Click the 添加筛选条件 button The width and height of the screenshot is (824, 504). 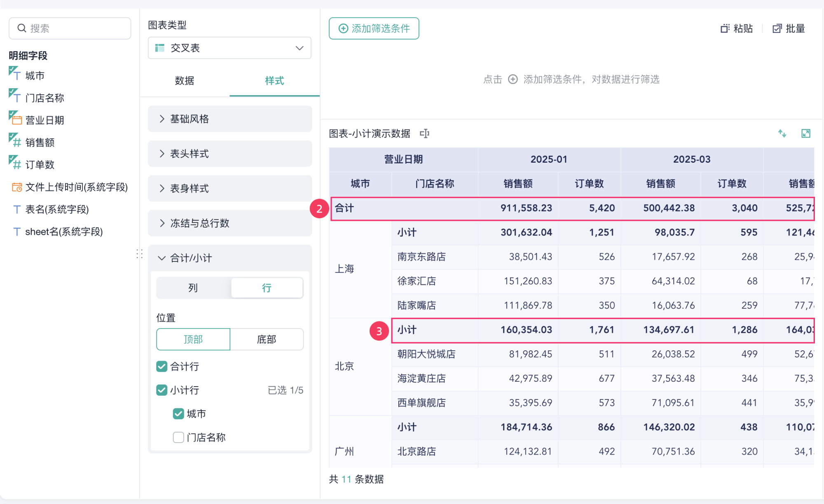click(x=374, y=28)
